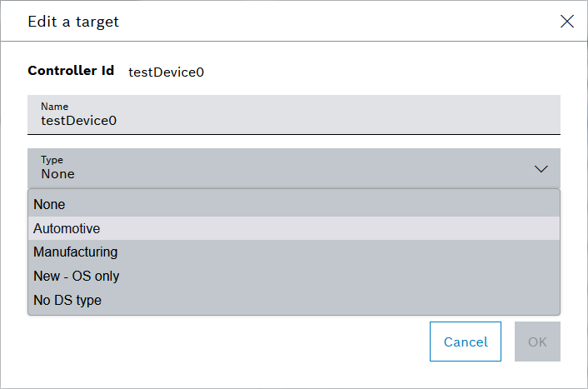
Task: Click the selected None value in Type
Action: coord(57,174)
